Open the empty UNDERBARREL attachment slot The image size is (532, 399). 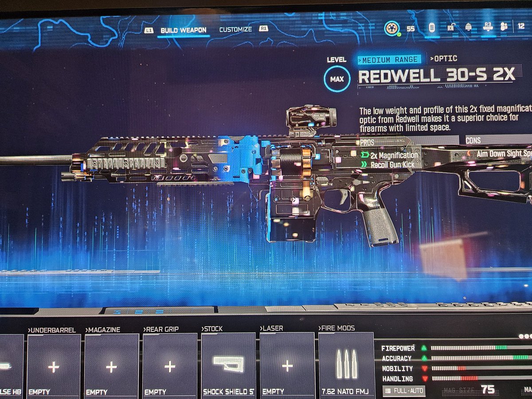coord(54,366)
